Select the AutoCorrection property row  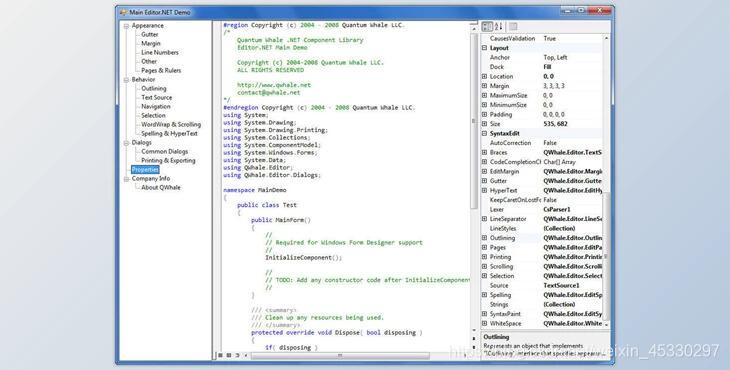542,143
